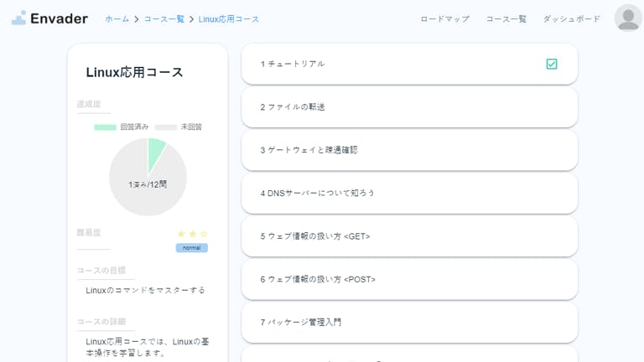Click the third difficulty star
Screen dimensions: 644x362
tap(204, 234)
